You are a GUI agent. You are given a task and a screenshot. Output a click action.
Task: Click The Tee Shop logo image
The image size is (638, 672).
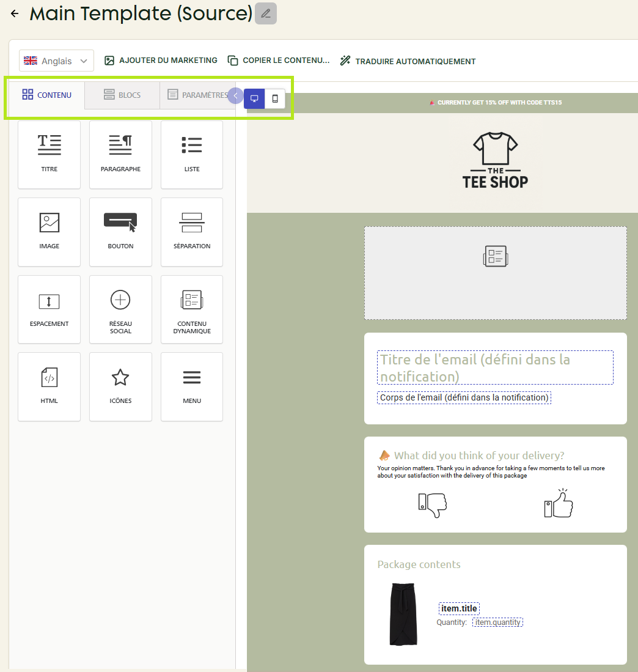pyautogui.click(x=496, y=161)
